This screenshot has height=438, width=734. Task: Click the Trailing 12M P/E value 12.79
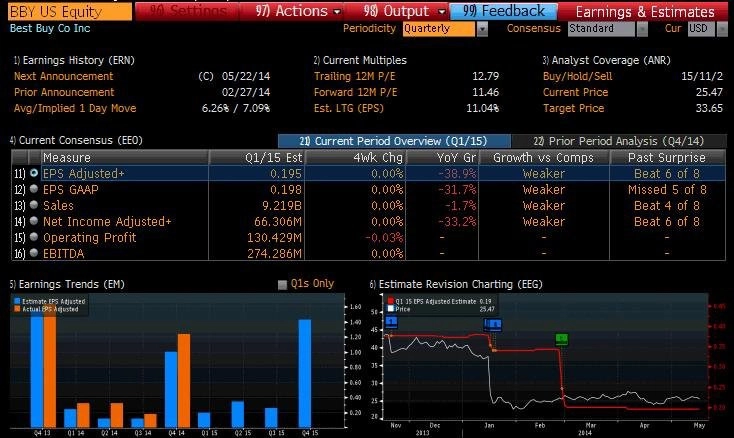pyautogui.click(x=485, y=76)
